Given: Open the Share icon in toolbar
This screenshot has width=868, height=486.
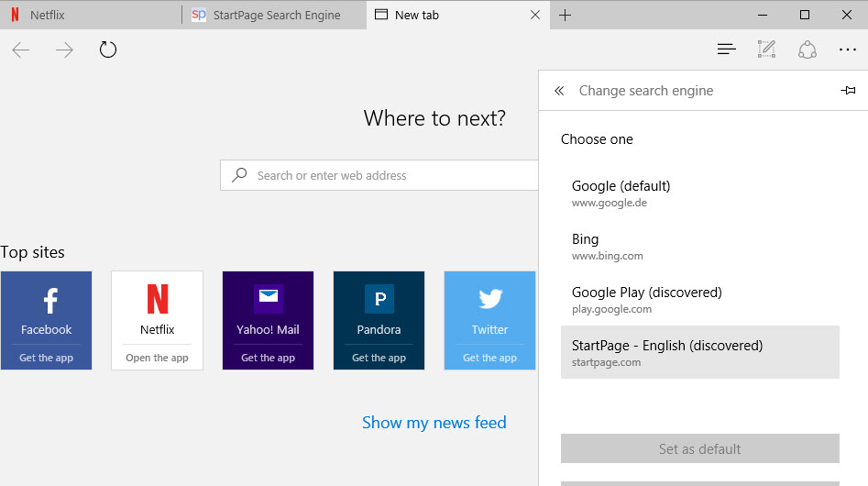Looking at the screenshot, I should [807, 50].
